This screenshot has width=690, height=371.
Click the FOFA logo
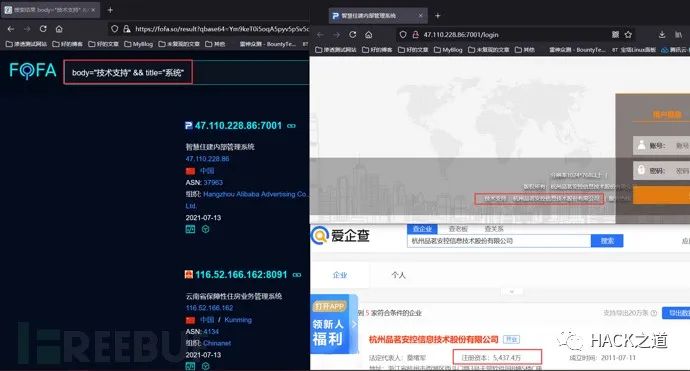click(33, 71)
